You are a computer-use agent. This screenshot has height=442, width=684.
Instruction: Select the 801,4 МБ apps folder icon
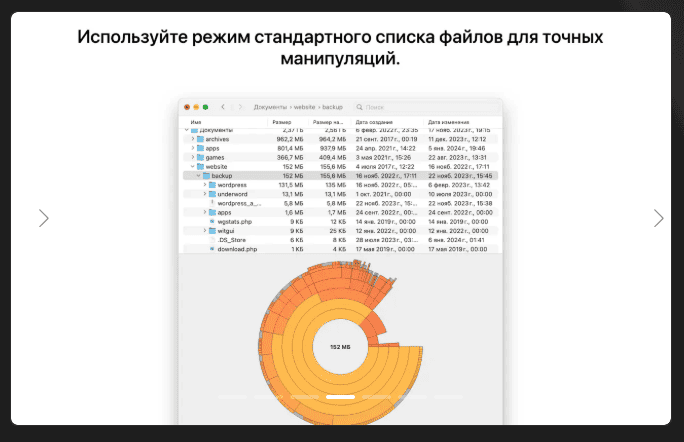tap(201, 148)
